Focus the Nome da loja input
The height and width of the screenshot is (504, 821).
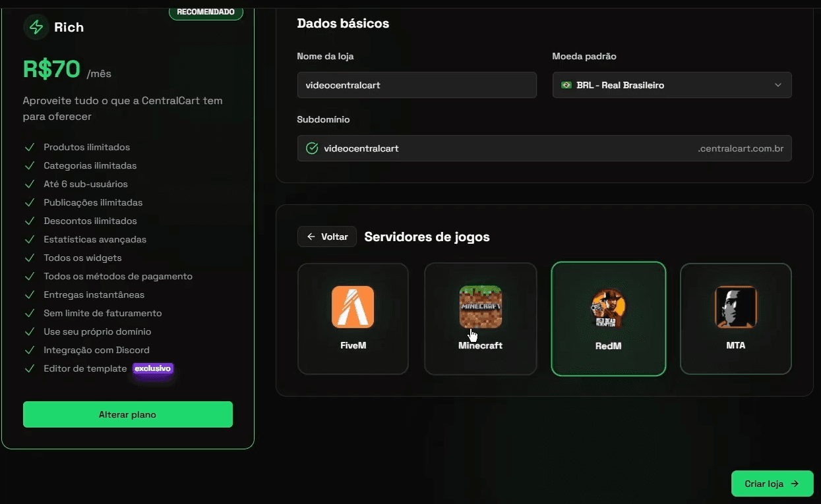pos(417,85)
